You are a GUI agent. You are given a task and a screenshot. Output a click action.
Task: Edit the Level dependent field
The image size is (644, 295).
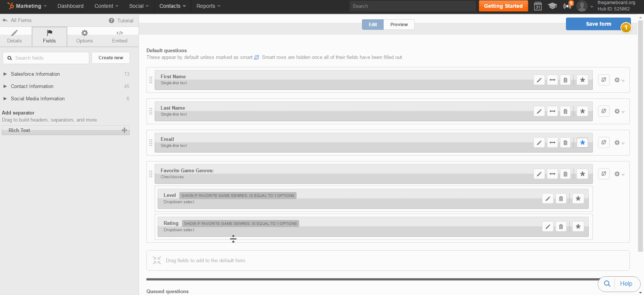point(548,199)
